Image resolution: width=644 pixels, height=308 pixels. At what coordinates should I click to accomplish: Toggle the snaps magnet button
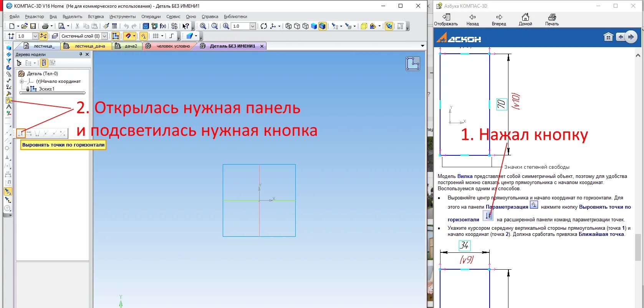tap(127, 36)
